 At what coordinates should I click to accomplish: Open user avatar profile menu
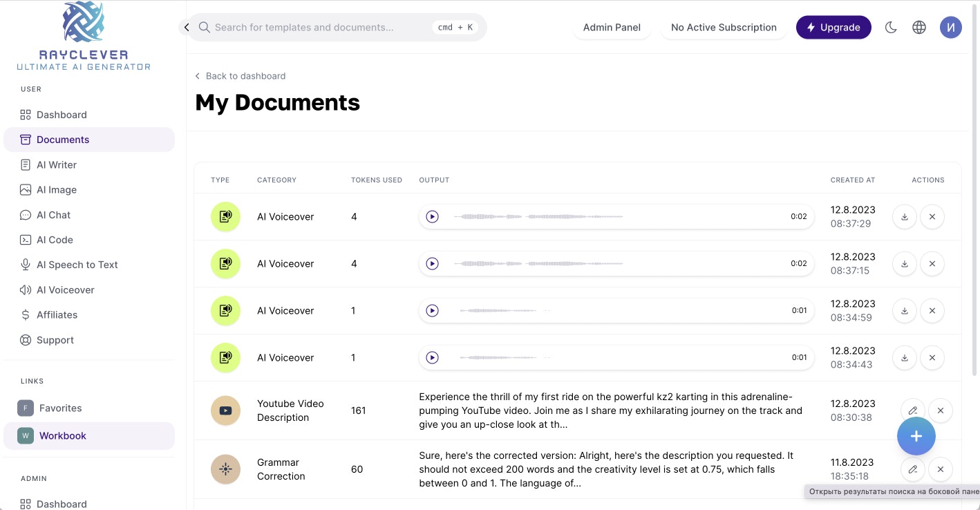click(950, 28)
